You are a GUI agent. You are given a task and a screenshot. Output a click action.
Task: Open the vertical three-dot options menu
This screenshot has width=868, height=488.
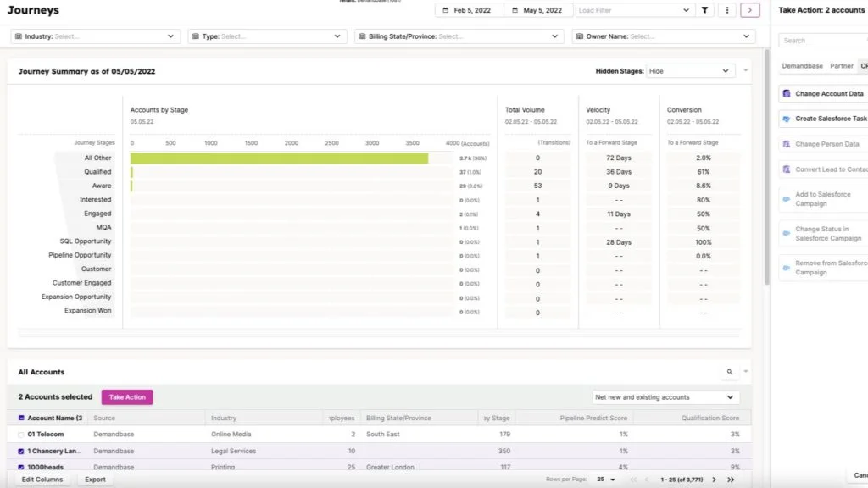coord(726,10)
